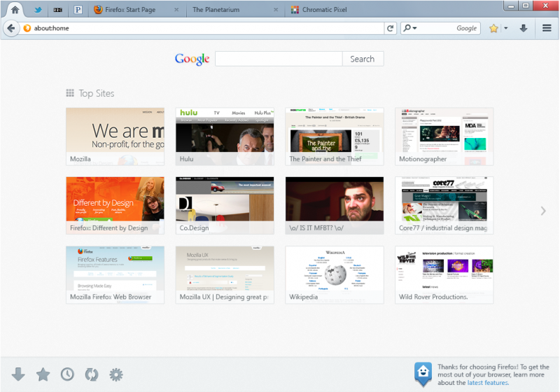Image resolution: width=560 pixels, height=392 pixels.
Task: Open the hamburger menu
Action: click(x=547, y=28)
